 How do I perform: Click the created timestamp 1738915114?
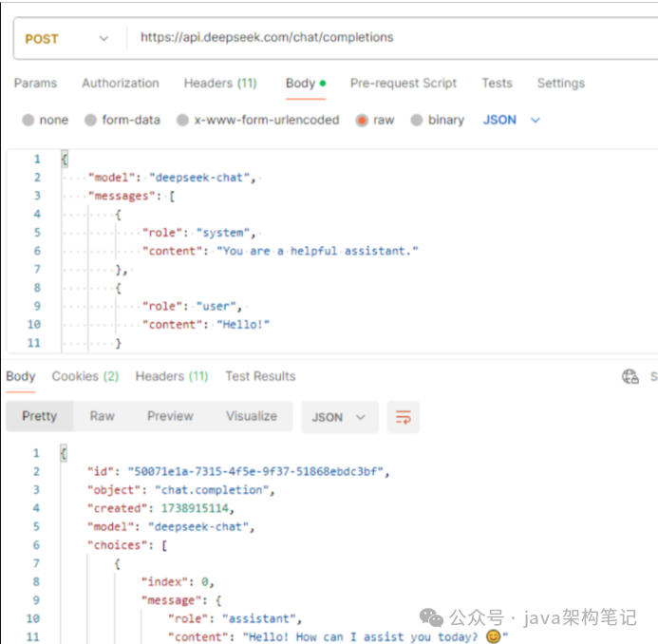(x=196, y=508)
